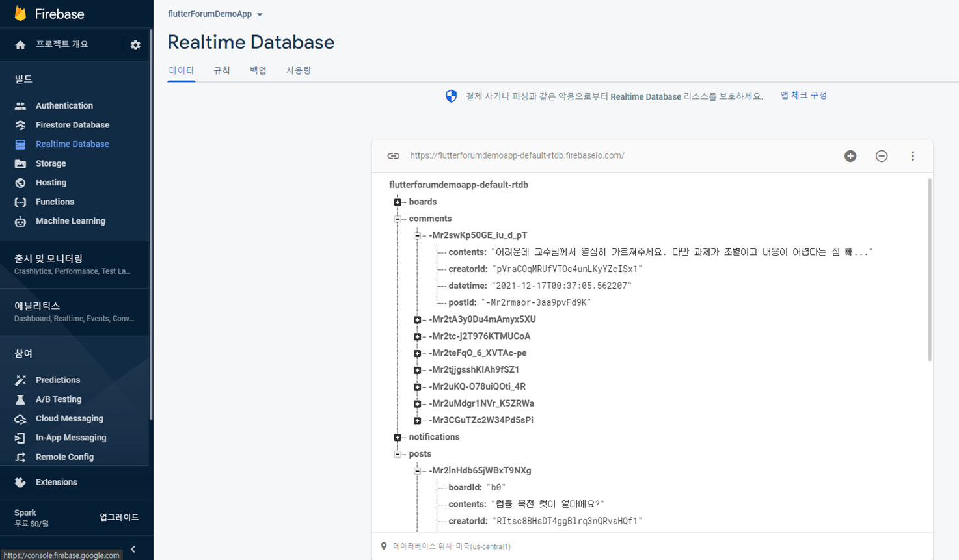Viewport: 959px width, 560px height.
Task: Switch to the 사용량 tab
Action: click(x=299, y=70)
